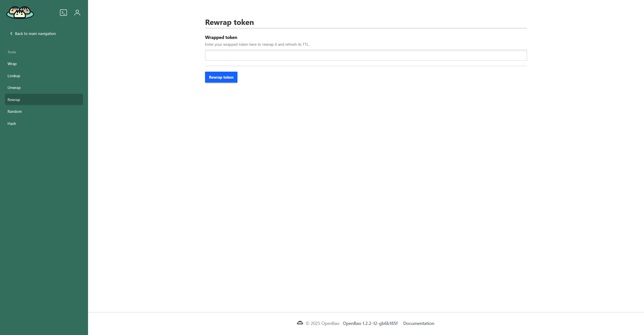Open the Documentation footer link
The height and width of the screenshot is (335, 644).
tap(419, 323)
